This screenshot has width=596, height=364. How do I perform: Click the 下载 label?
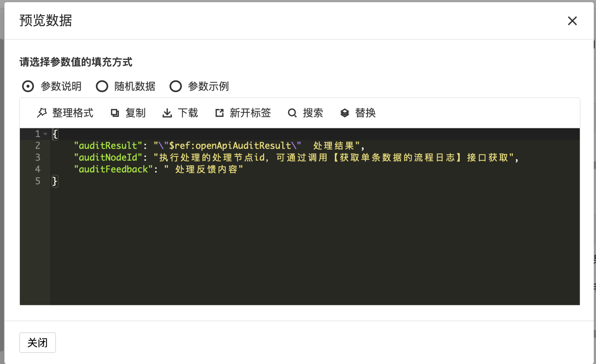point(188,113)
